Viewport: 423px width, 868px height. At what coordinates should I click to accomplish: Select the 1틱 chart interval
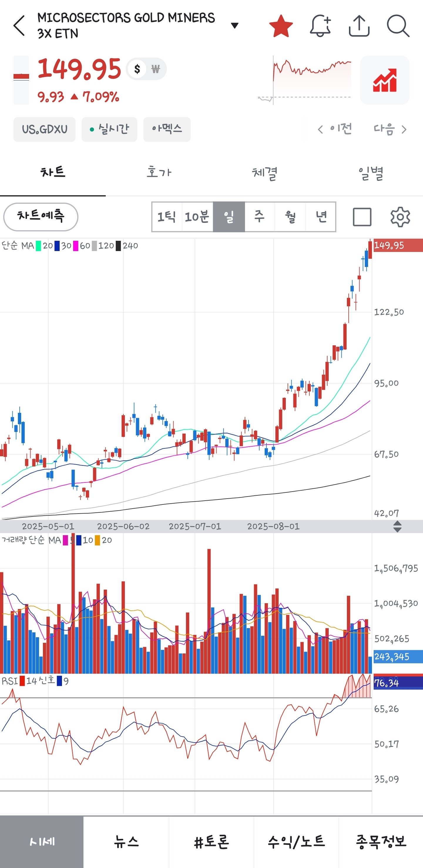click(167, 217)
